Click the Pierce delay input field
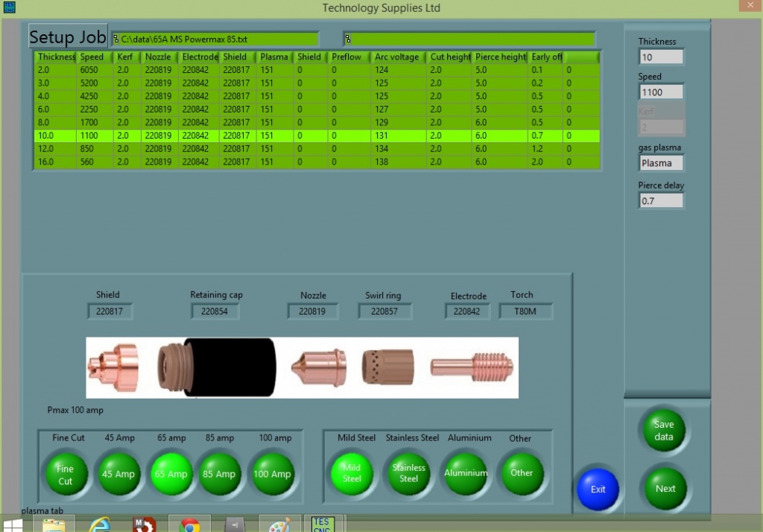763x532 pixels. point(661,200)
